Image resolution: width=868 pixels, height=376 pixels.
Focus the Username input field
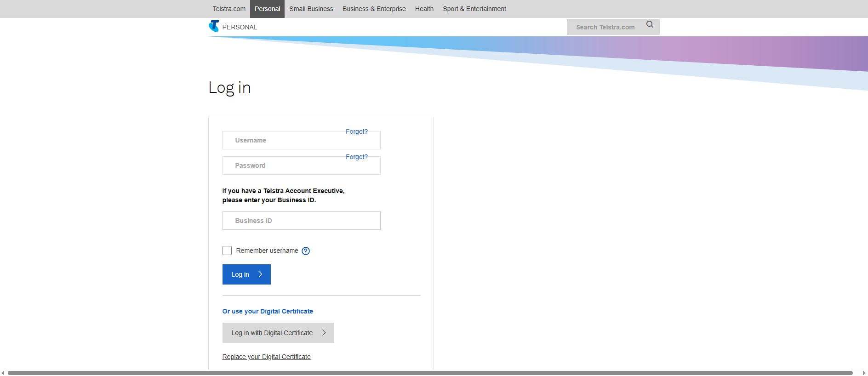point(302,140)
